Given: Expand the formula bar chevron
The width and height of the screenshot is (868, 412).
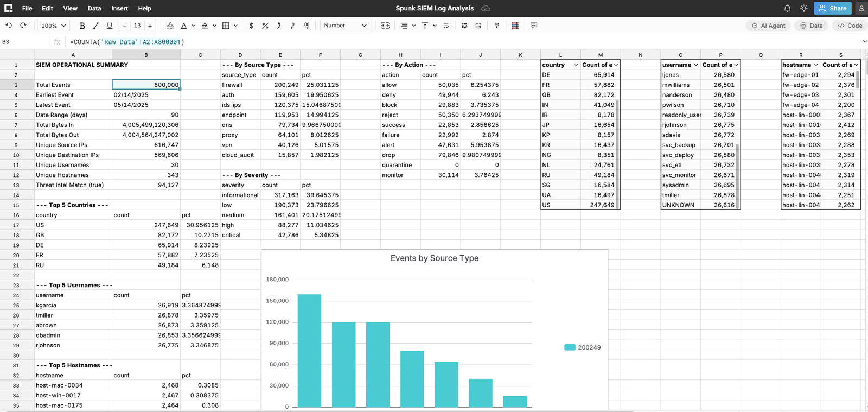Looking at the screenshot, I should click(x=864, y=42).
